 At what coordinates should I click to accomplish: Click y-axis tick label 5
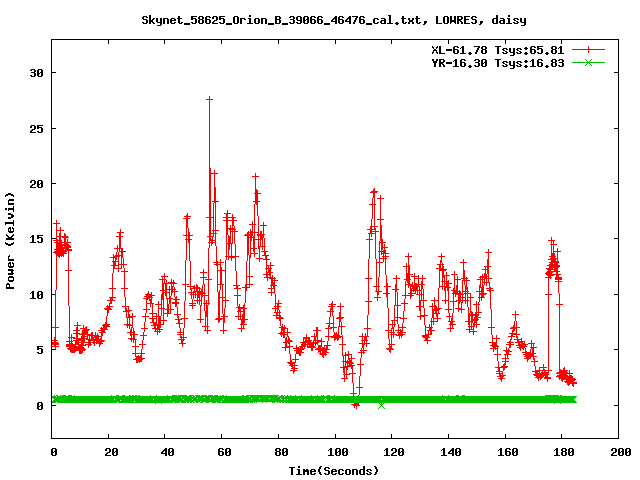click(x=40, y=350)
